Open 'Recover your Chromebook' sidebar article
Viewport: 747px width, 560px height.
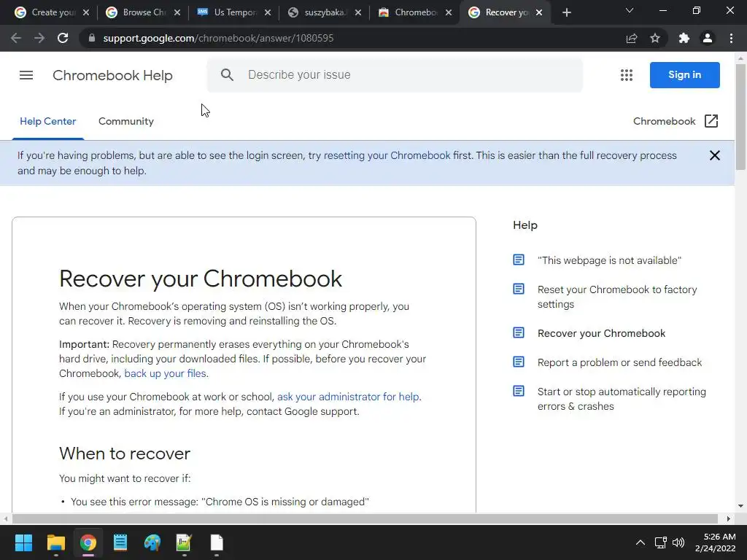click(601, 333)
